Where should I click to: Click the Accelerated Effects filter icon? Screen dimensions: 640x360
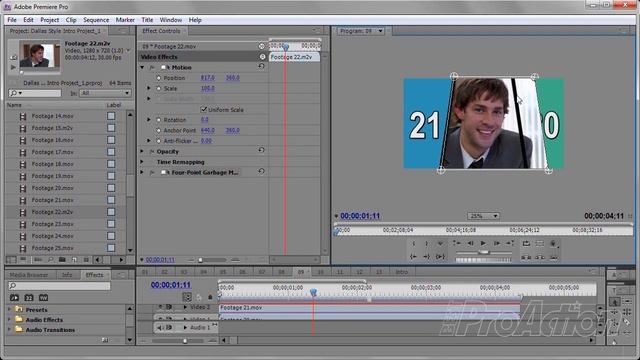point(14,298)
